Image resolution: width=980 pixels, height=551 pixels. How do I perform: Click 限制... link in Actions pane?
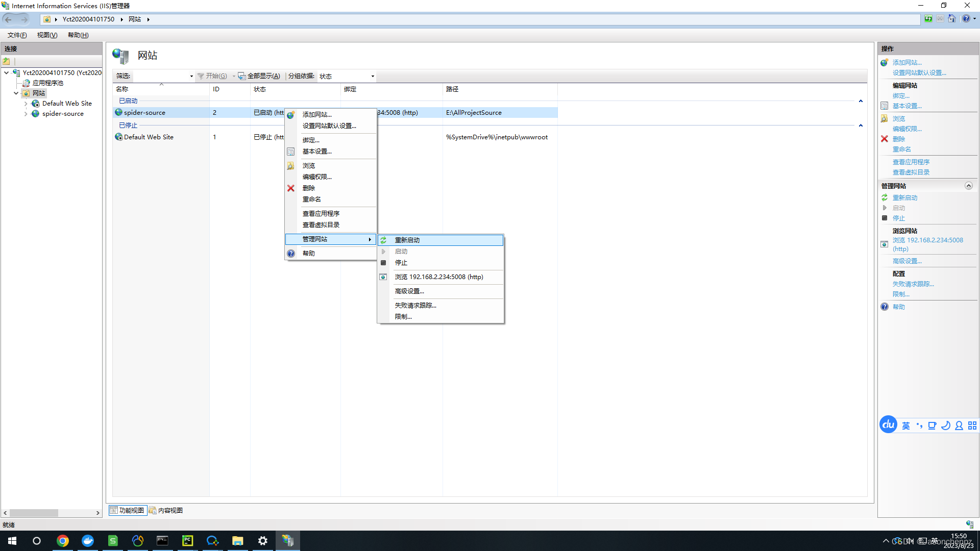click(901, 294)
